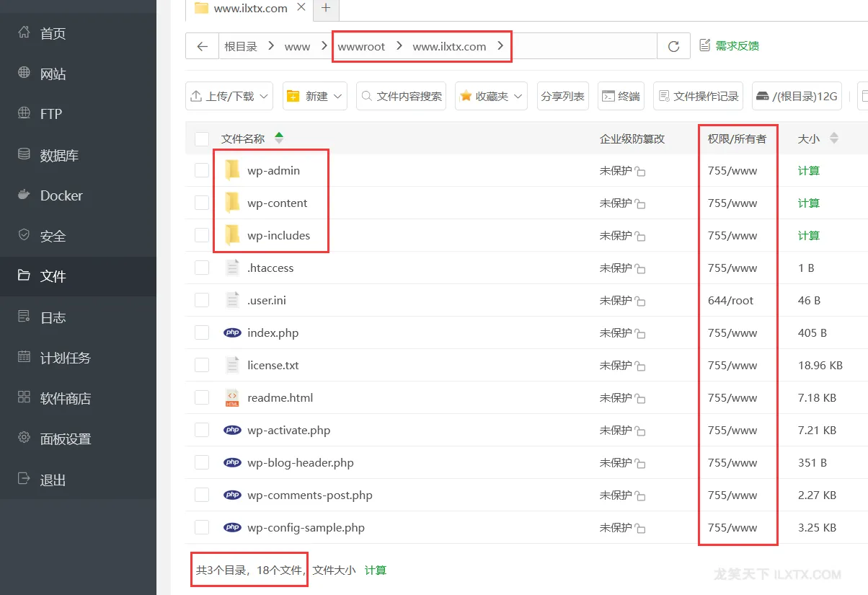
Task: Click www in the path breadcrumb
Action: pos(297,46)
